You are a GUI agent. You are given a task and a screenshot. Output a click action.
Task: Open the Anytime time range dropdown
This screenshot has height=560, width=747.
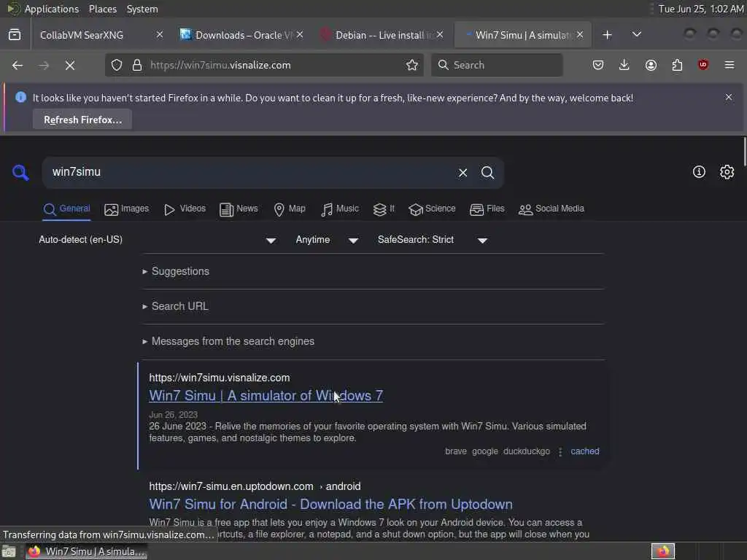click(x=327, y=240)
